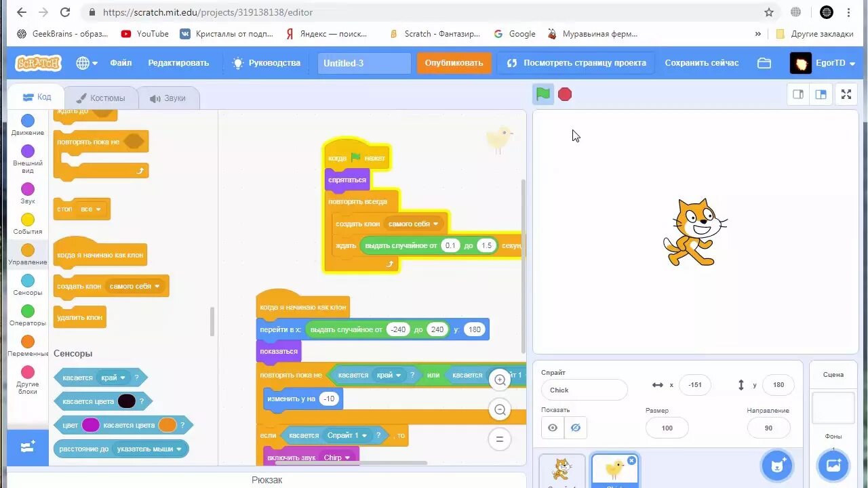Select the Управление block category
Image resolution: width=868 pixels, height=488 pixels.
pos(28,255)
